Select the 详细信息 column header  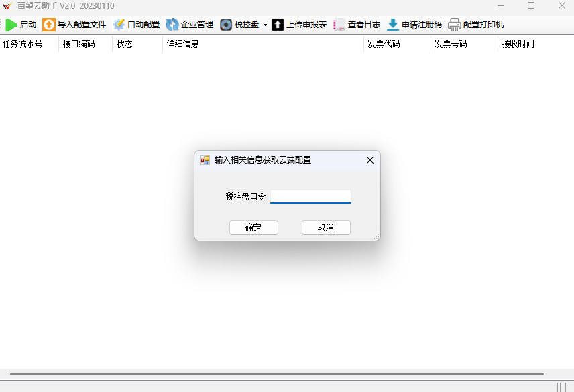coord(183,44)
